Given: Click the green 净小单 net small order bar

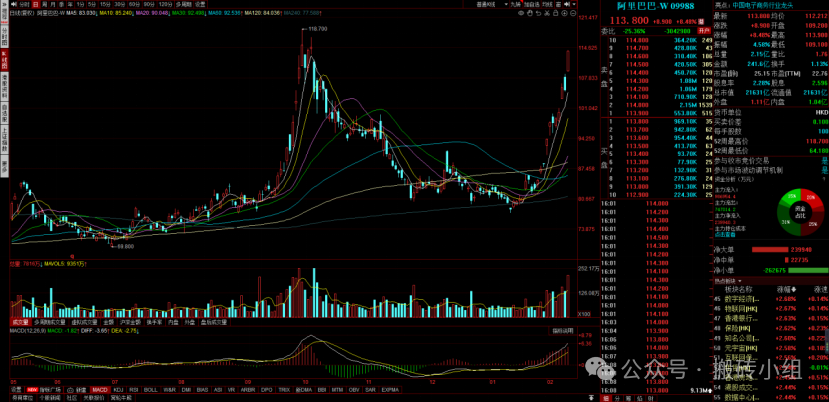Looking at the screenshot, I should point(808,270).
